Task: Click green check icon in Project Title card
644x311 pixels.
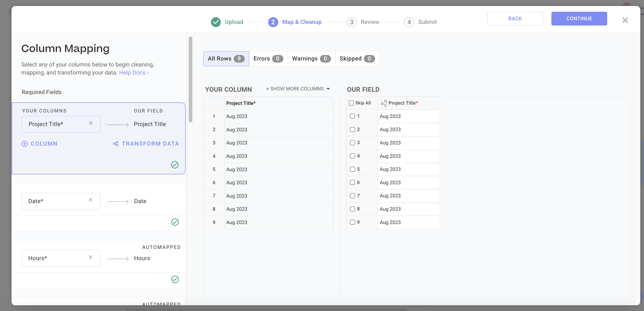Action: 175,165
